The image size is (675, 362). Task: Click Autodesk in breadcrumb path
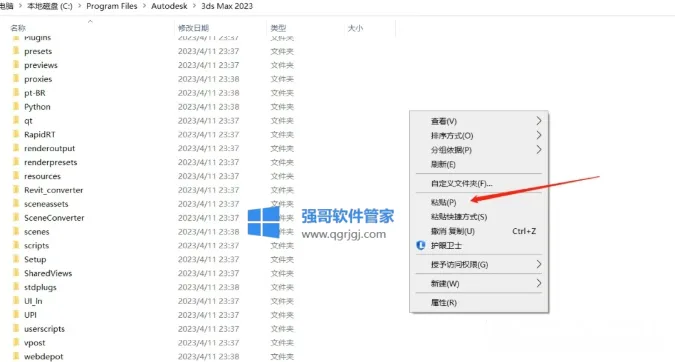click(169, 6)
